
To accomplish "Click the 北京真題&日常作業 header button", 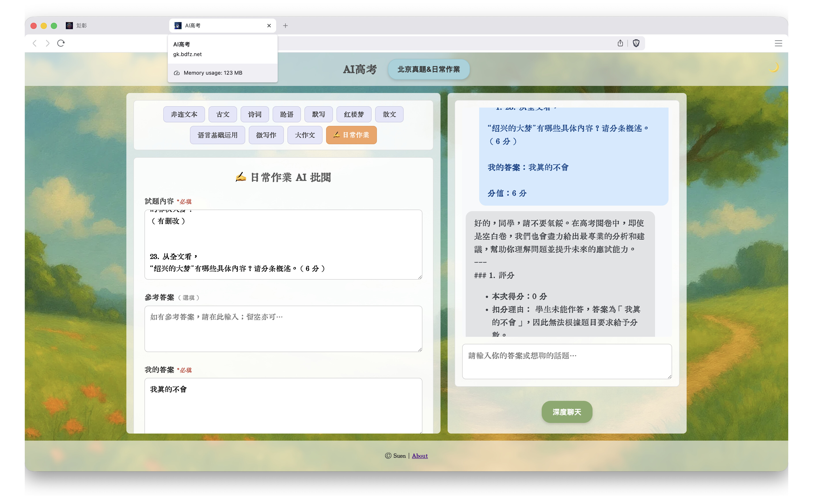I will (x=428, y=69).
